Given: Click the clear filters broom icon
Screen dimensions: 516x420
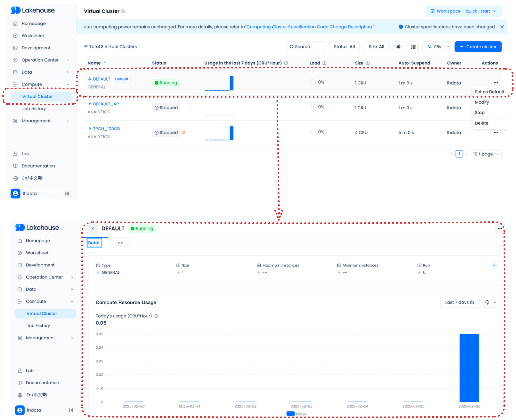Looking at the screenshot, I should (x=398, y=47).
